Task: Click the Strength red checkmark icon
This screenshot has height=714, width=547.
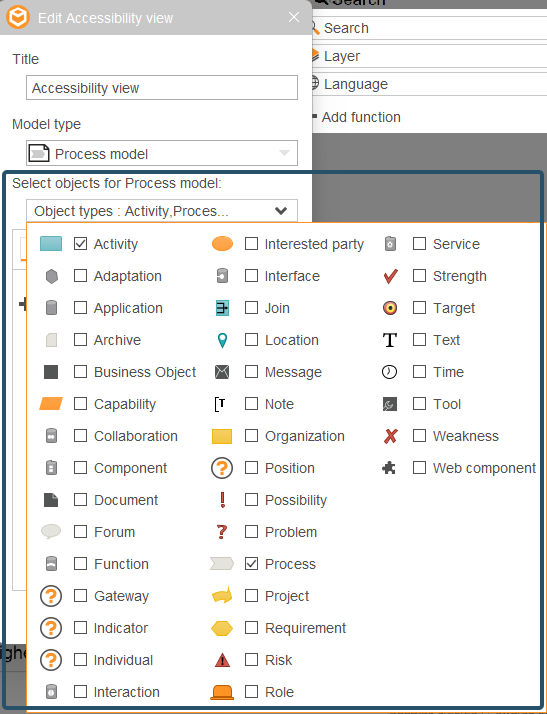Action: click(390, 276)
